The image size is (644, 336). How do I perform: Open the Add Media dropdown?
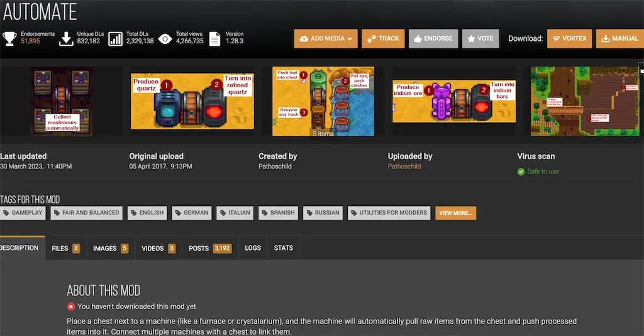pyautogui.click(x=326, y=38)
